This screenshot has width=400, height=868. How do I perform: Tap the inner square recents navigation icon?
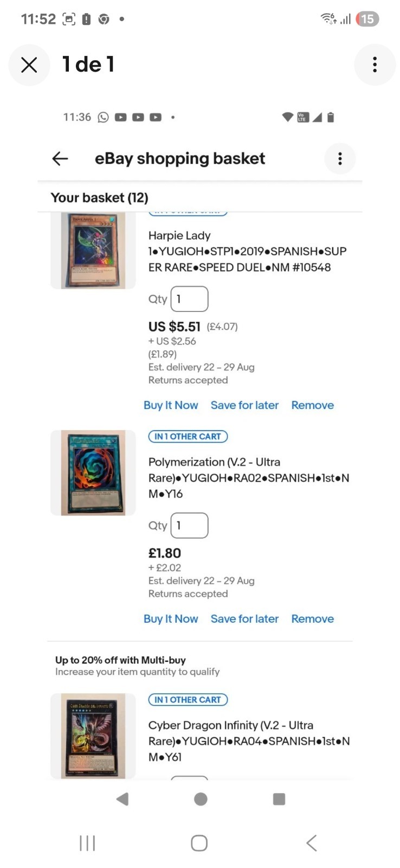279,799
